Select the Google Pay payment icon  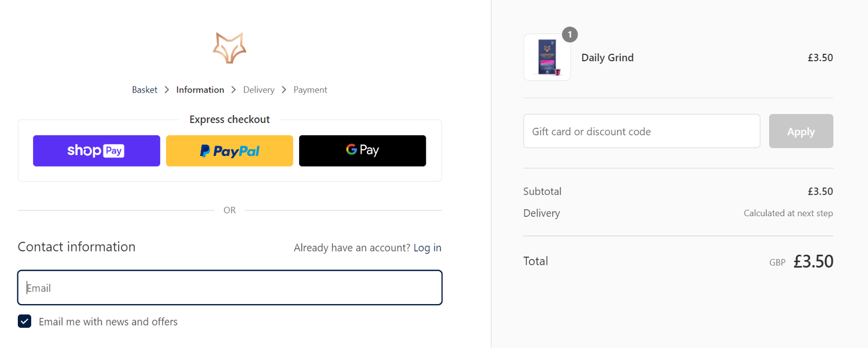click(x=362, y=150)
